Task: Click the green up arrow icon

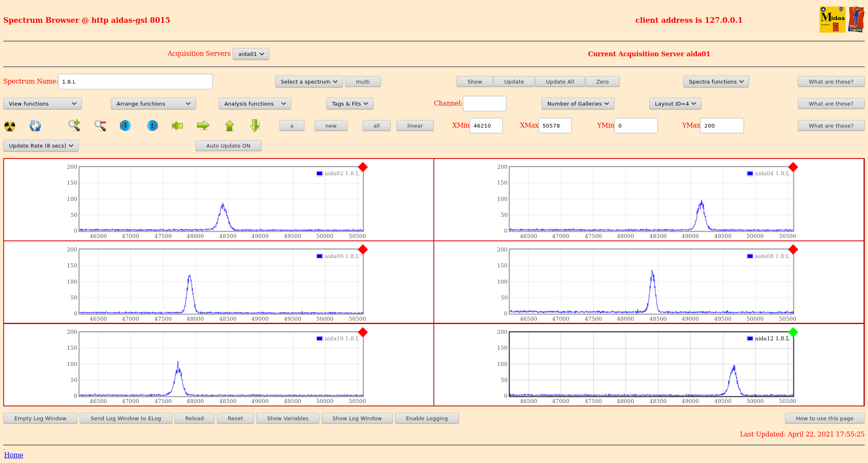Action: (x=229, y=126)
